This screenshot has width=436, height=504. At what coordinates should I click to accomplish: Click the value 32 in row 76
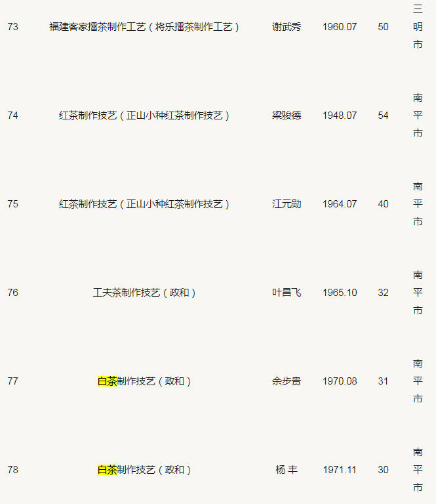[383, 293]
